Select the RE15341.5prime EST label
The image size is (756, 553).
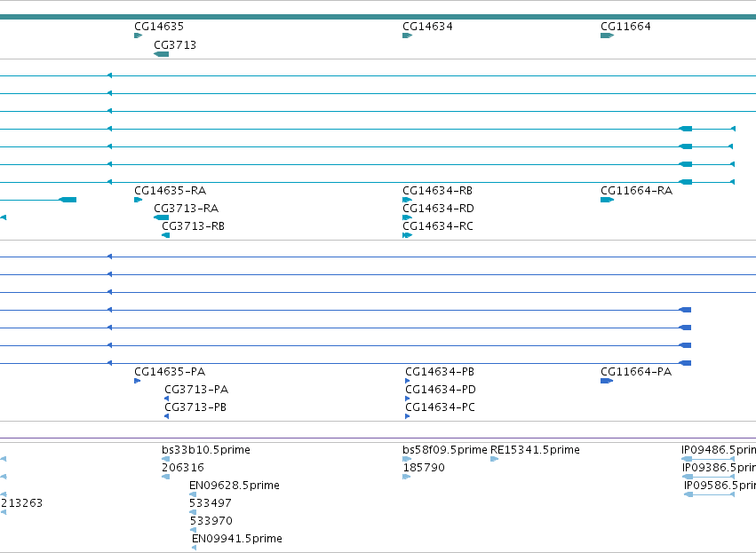(535, 450)
